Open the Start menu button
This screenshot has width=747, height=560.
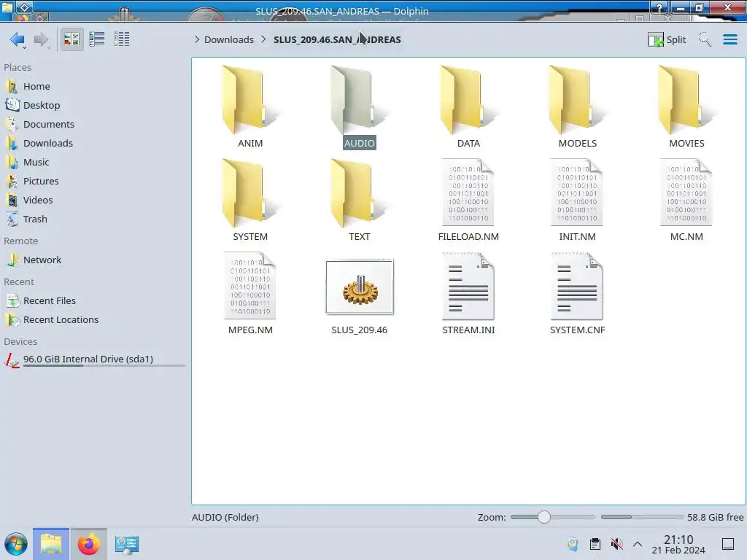pos(16,544)
